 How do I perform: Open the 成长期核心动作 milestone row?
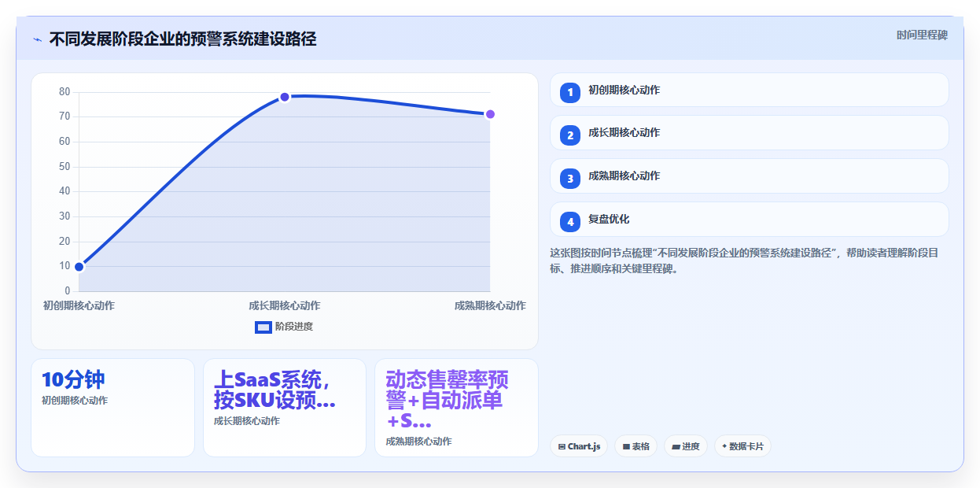tap(750, 132)
